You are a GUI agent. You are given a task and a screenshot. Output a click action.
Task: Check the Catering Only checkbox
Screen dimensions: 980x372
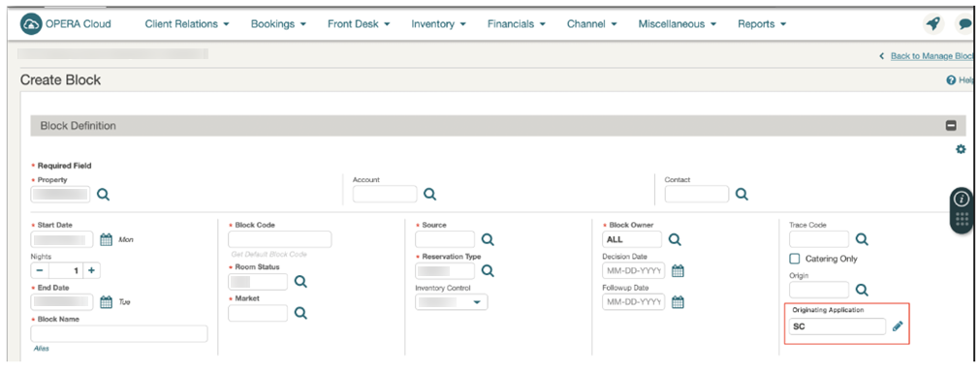point(795,259)
